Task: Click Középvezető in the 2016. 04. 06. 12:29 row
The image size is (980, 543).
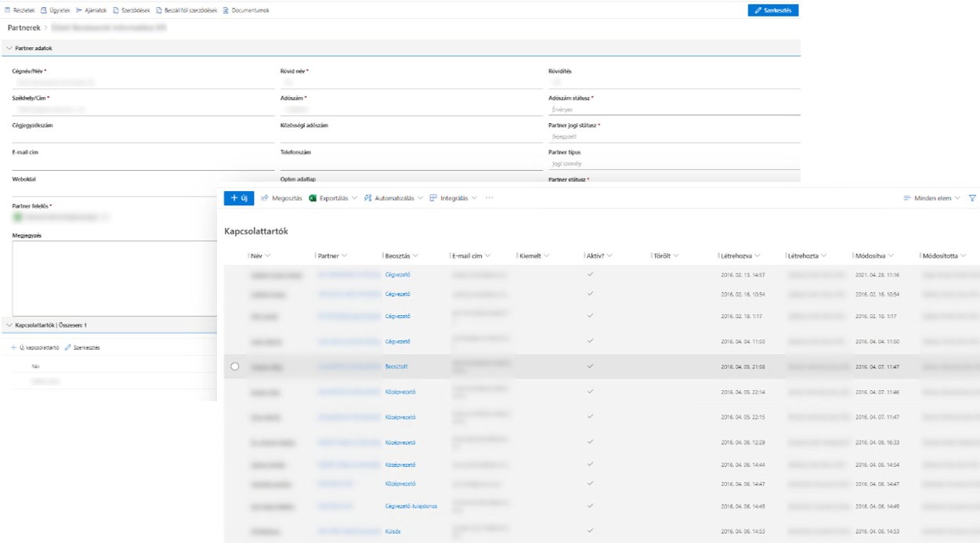Action: (x=400, y=443)
